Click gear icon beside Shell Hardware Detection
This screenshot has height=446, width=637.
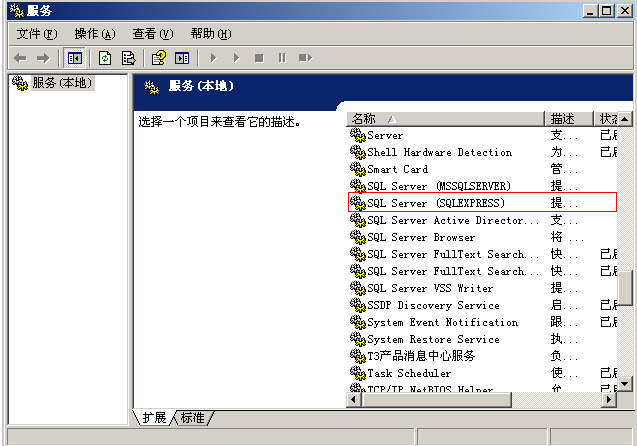358,152
